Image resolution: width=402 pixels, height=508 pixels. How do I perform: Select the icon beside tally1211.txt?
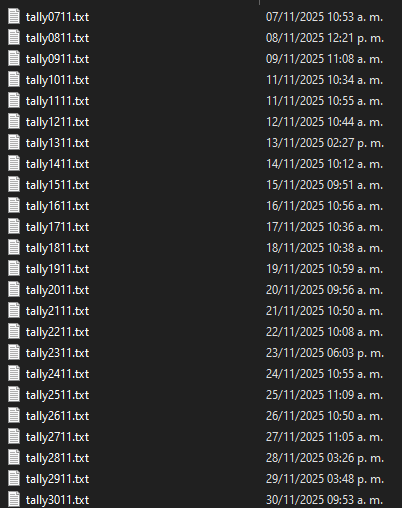pyautogui.click(x=14, y=122)
